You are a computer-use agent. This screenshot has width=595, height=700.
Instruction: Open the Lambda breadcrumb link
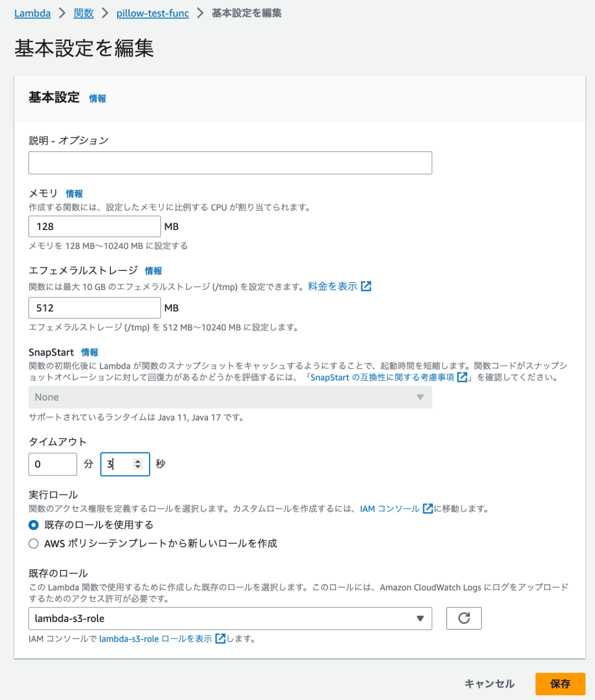(32, 13)
